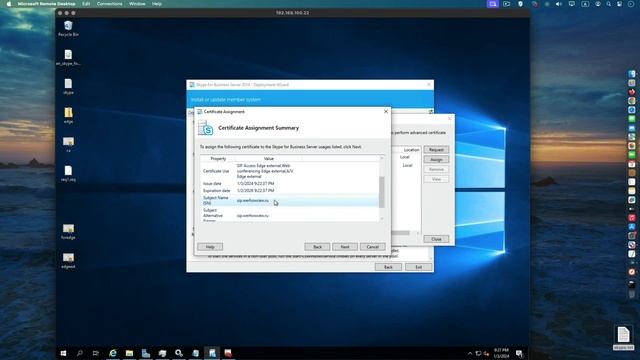This screenshot has width=640, height=360.
Task: Open Task View on the taskbar
Action: (96, 353)
